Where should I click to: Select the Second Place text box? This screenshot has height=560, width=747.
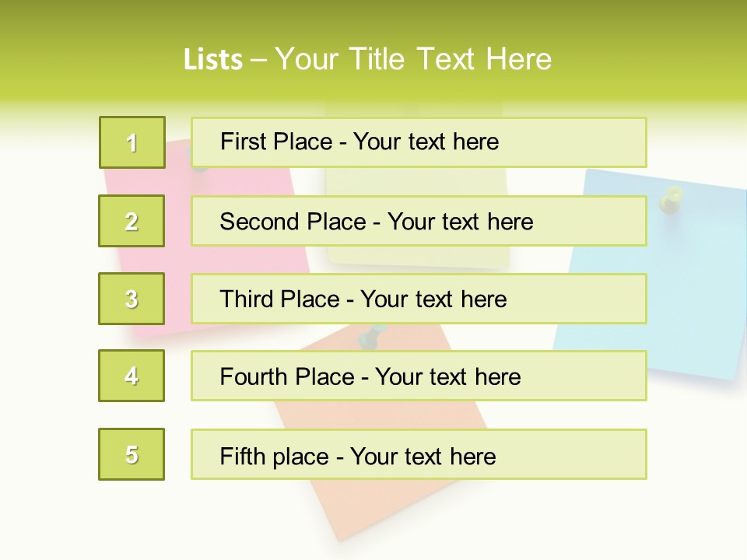[x=419, y=221]
